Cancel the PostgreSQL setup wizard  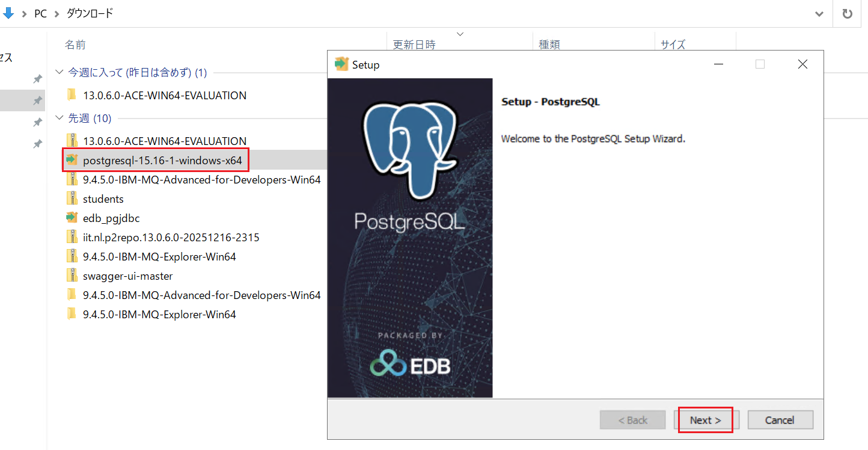780,420
